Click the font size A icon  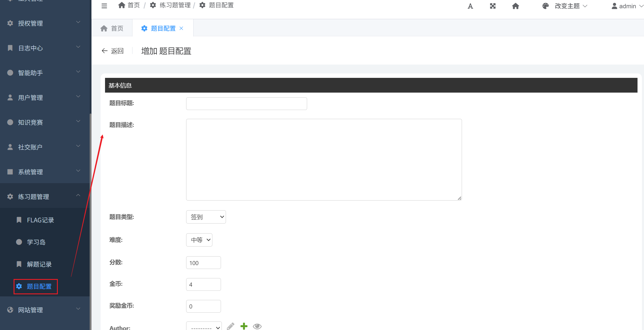(x=470, y=6)
